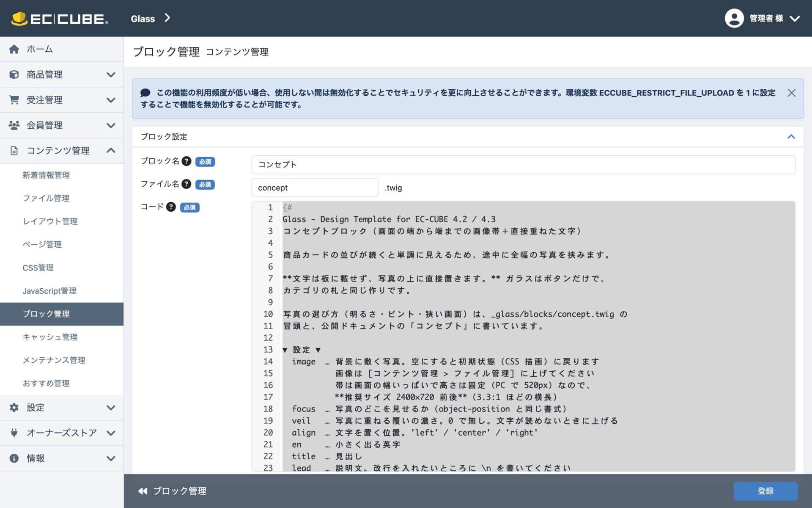Expand the 受注管理 menu chevron
This screenshot has height=508, width=812.
coord(111,100)
